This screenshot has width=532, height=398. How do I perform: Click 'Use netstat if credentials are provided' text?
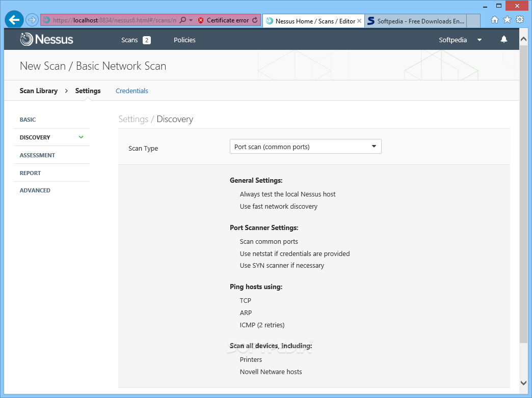pyautogui.click(x=295, y=254)
